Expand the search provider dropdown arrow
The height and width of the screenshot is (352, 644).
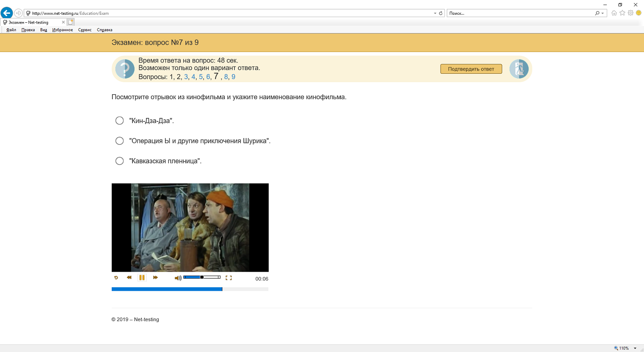click(x=603, y=13)
